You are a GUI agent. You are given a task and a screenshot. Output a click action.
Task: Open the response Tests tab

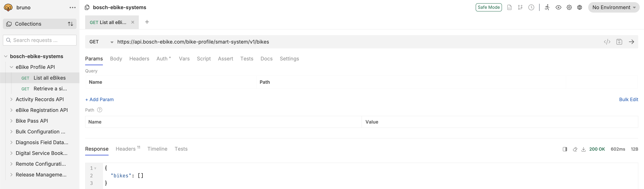181,149
